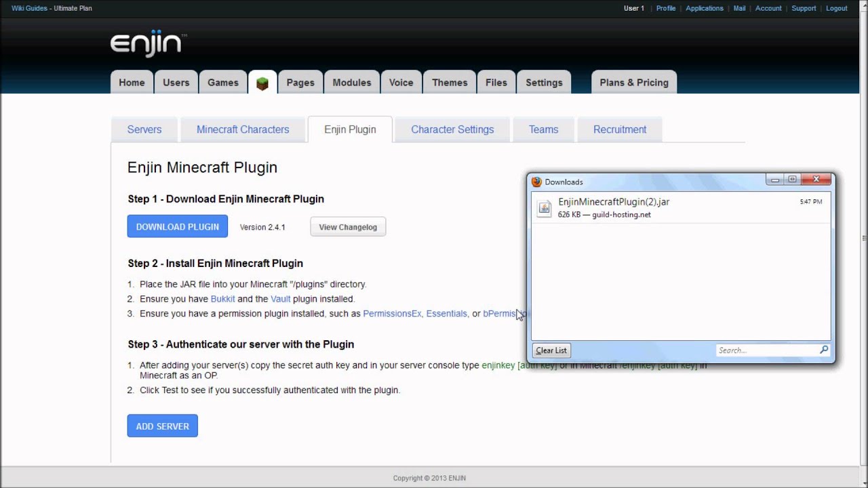868x488 pixels.
Task: Close the Downloads window
Action: 816,180
